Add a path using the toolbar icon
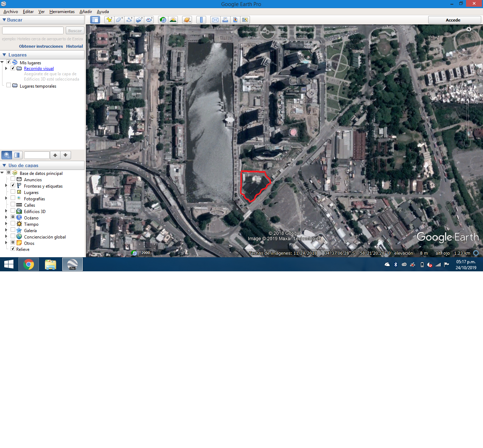This screenshot has height=448, width=483. [129, 20]
